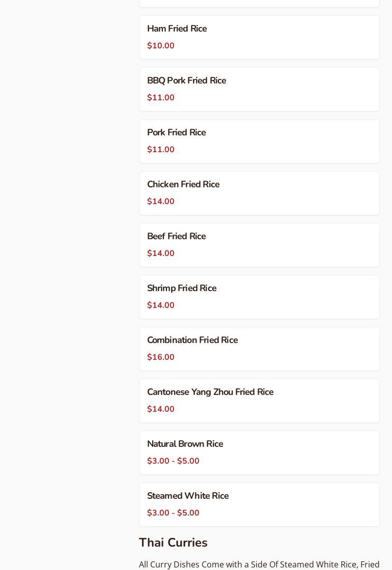Open the Ham Fried Rice item
Screen dimensions: 392x570
pos(177,29)
